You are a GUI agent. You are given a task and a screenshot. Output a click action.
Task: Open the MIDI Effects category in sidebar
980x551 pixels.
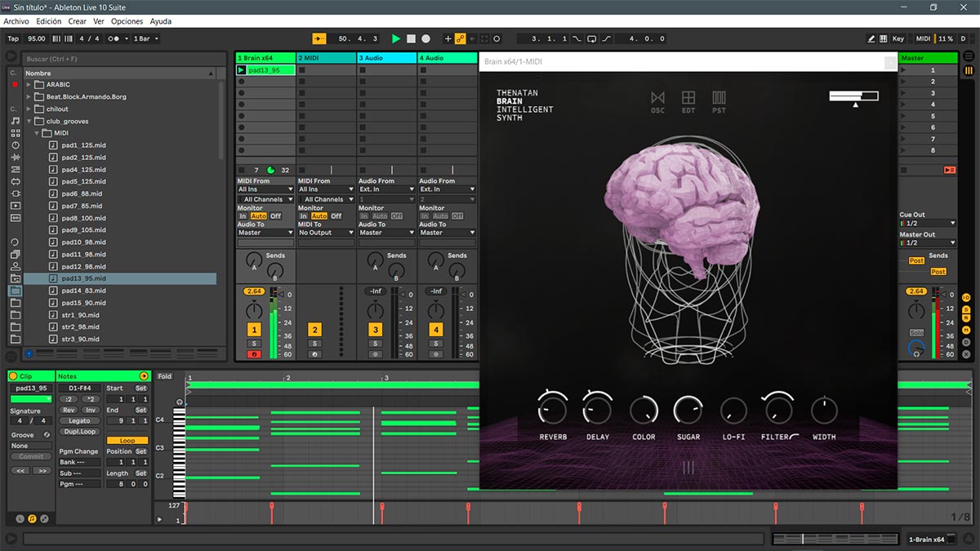[x=16, y=169]
